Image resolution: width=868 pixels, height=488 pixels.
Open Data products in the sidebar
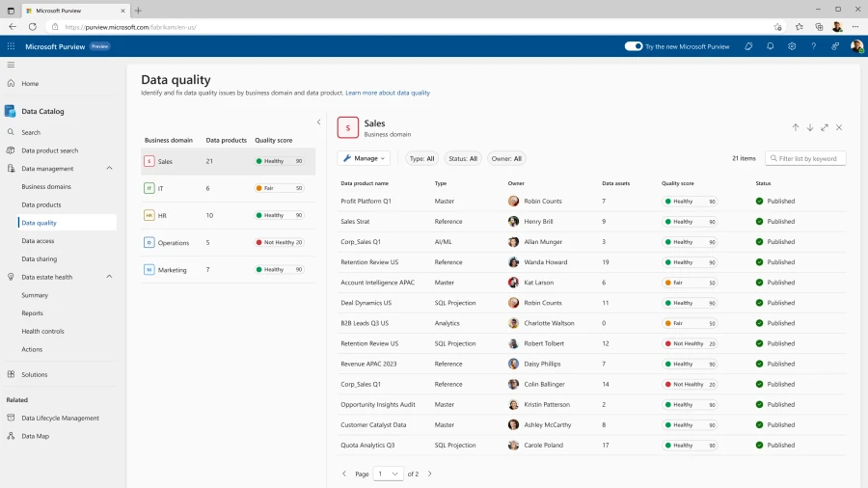point(41,204)
